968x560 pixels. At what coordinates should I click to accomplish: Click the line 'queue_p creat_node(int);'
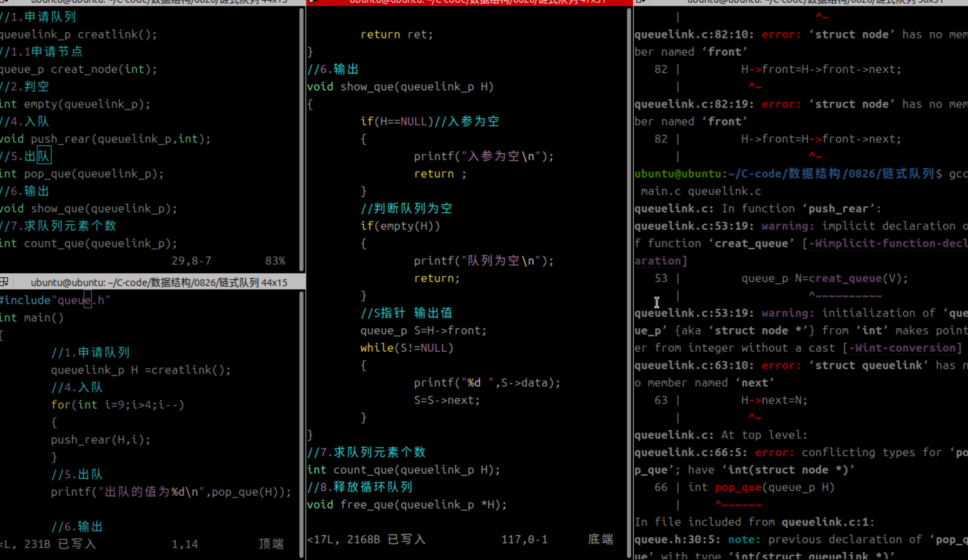tap(78, 70)
